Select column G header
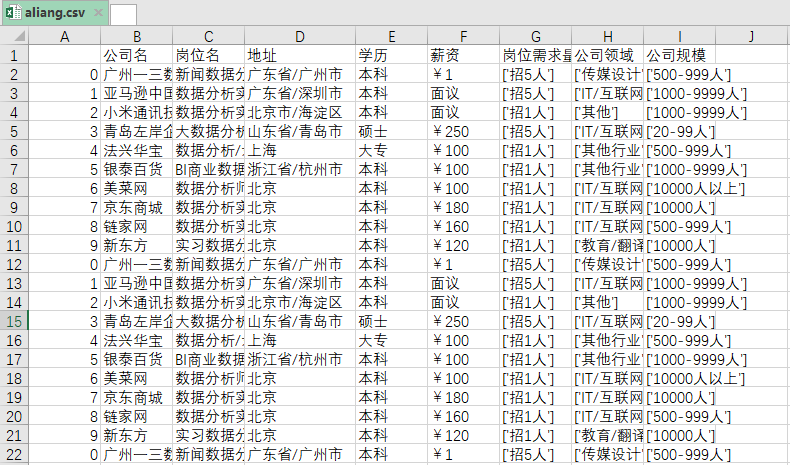 tap(536, 36)
